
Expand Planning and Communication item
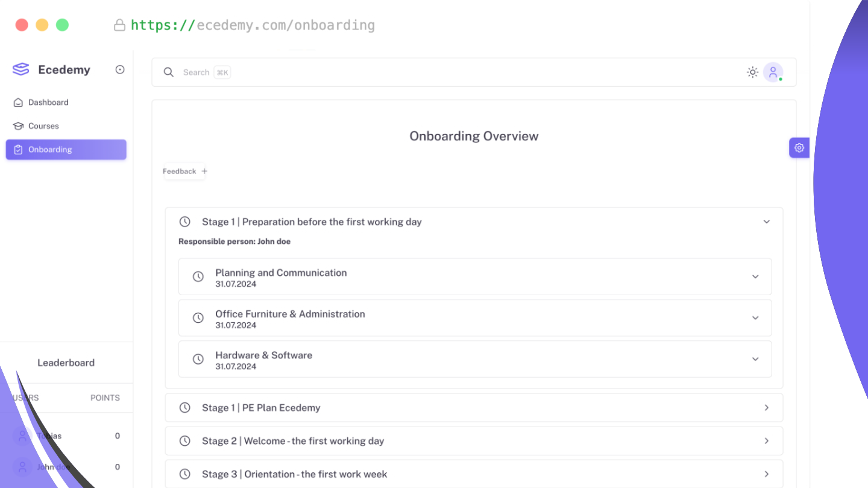click(x=755, y=277)
